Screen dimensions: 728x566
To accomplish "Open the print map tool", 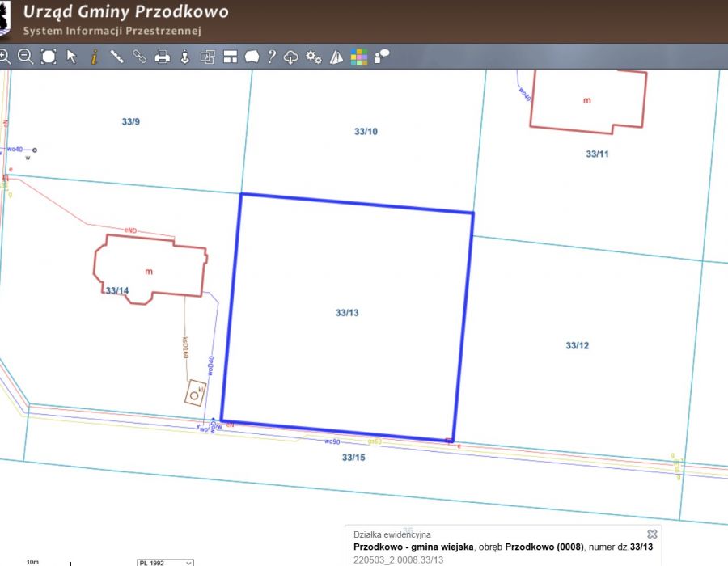I will 162,57.
